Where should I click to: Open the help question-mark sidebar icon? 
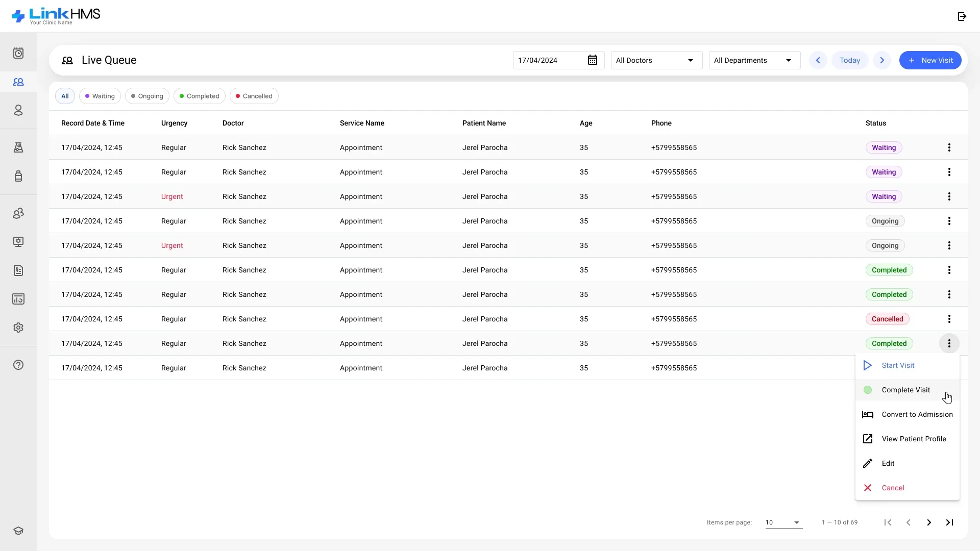click(18, 365)
